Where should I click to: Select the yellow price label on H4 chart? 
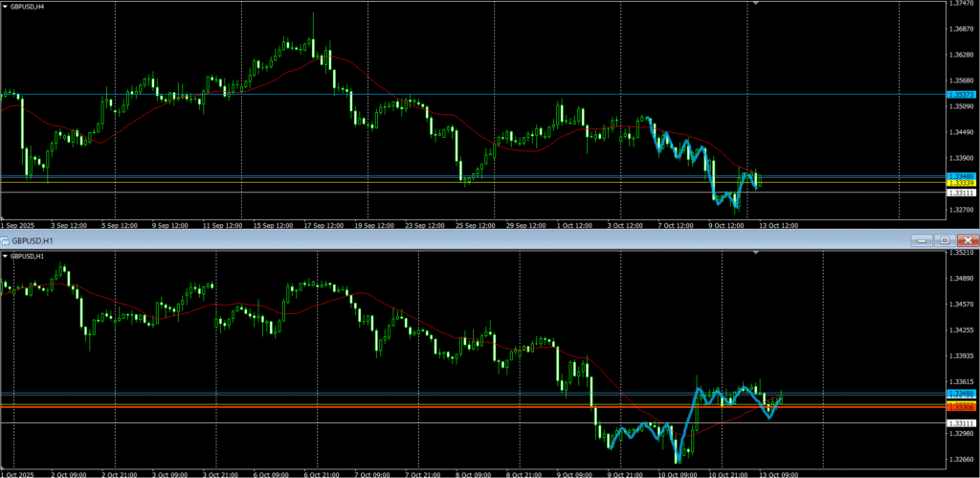[961, 182]
